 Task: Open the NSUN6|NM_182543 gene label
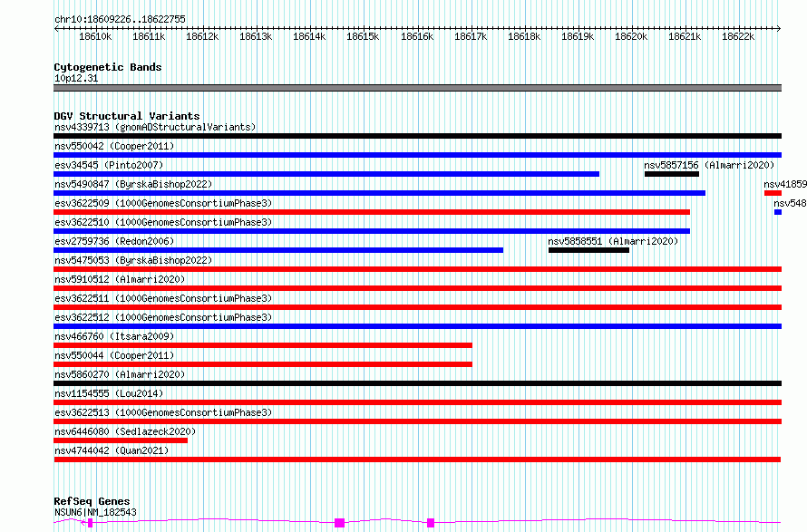pyautogui.click(x=95, y=512)
